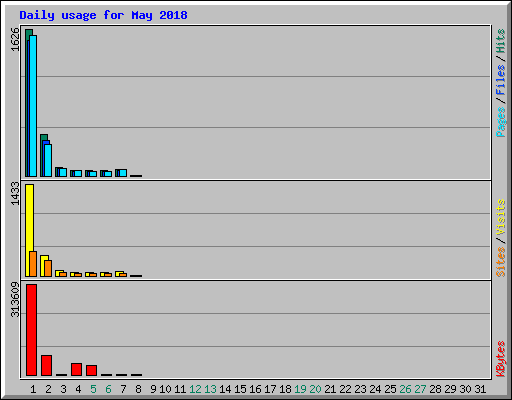This screenshot has width=512, height=400.
Task: Click the day 1 KBytes red bar
Action: click(31, 330)
